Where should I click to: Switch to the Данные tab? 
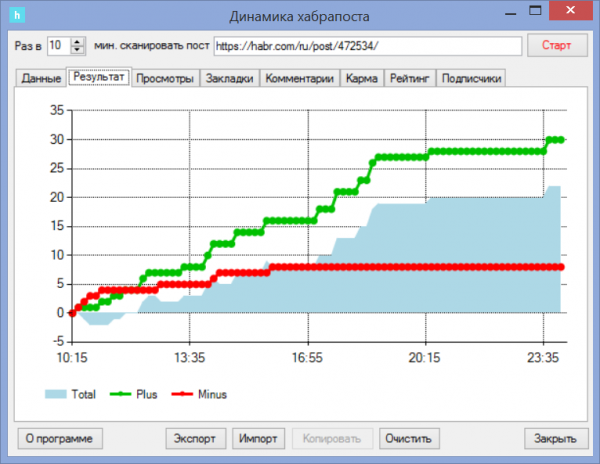[x=41, y=78]
